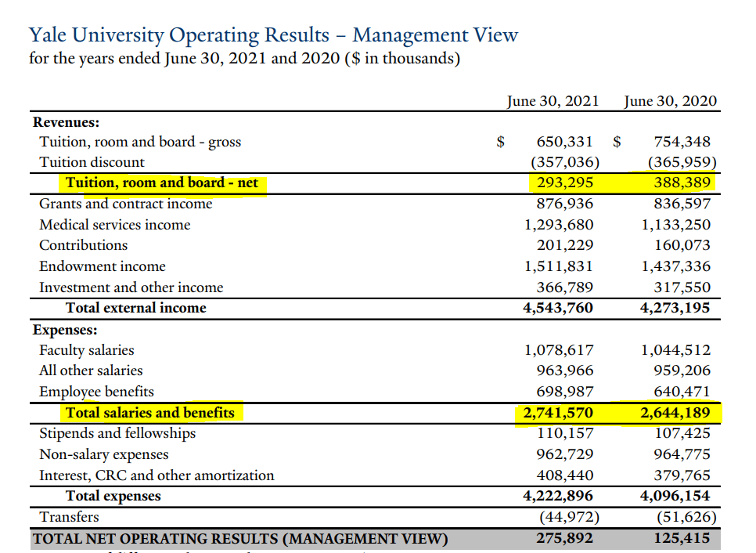Select the value 408,440
The image size is (756, 553).
coord(565,475)
